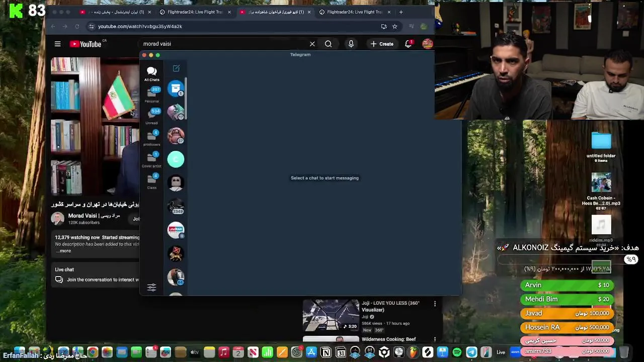Open YouTube notifications bell

(x=409, y=44)
